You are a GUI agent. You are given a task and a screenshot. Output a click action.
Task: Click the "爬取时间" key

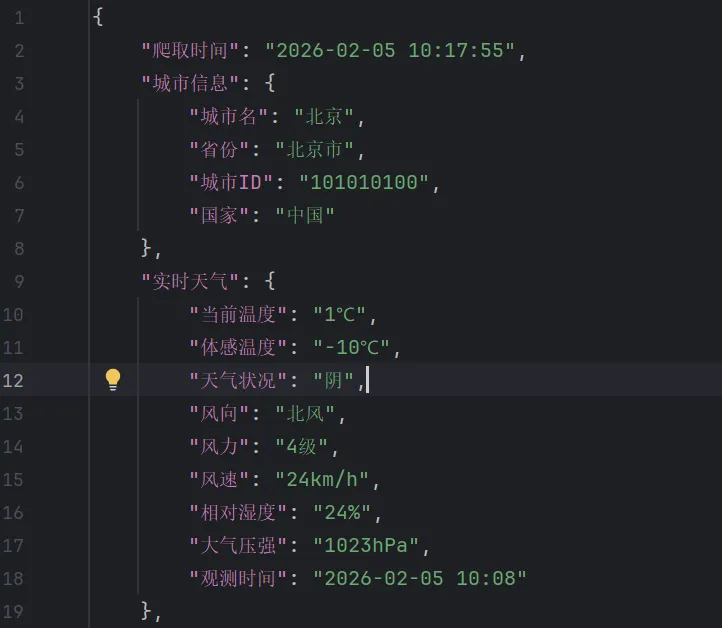tap(190, 51)
